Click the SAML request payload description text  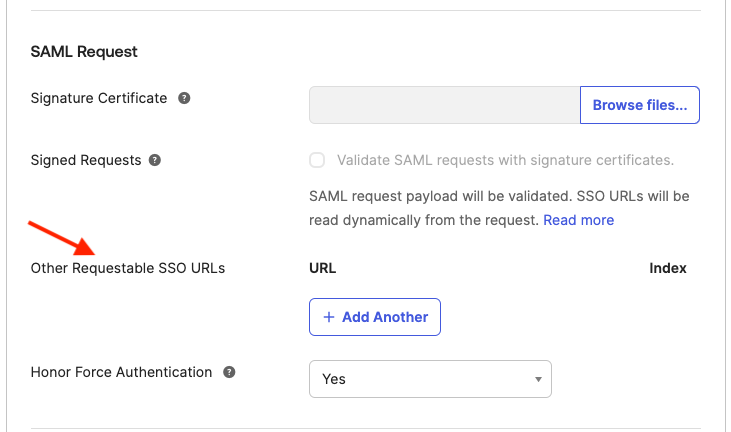(x=500, y=197)
